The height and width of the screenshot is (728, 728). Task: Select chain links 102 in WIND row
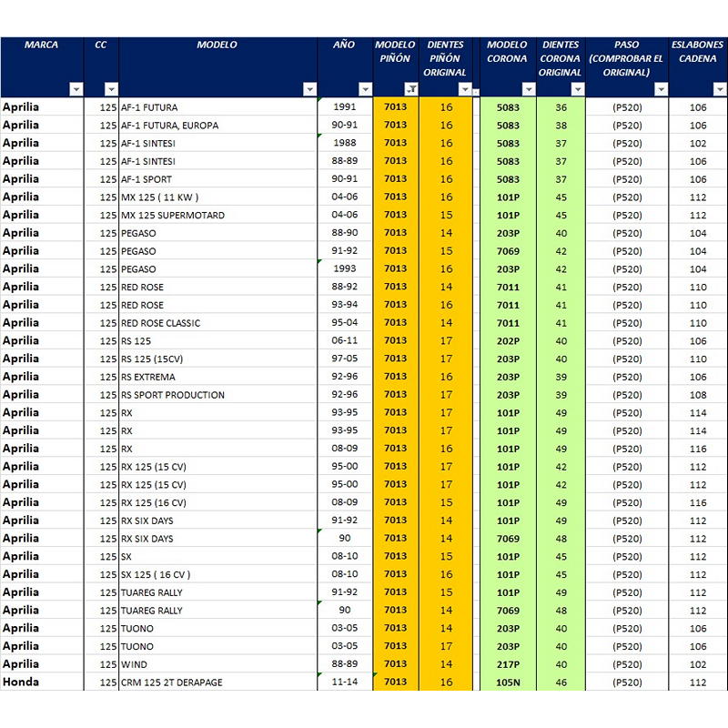pos(698,664)
